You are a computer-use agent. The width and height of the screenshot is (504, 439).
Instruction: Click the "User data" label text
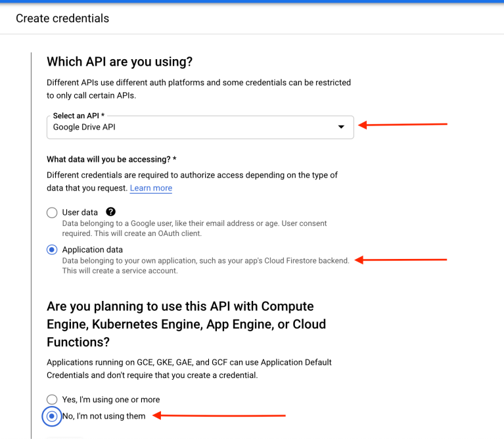80,212
